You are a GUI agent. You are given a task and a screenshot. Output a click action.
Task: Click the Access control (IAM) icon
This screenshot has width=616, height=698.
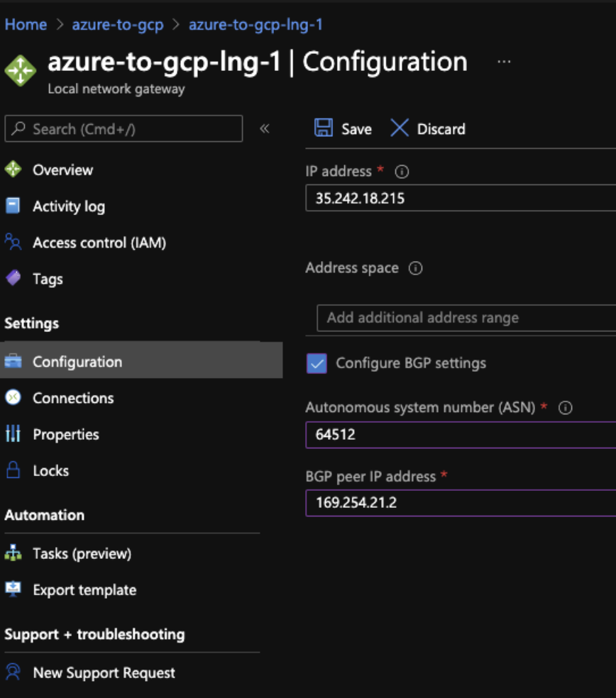click(13, 242)
